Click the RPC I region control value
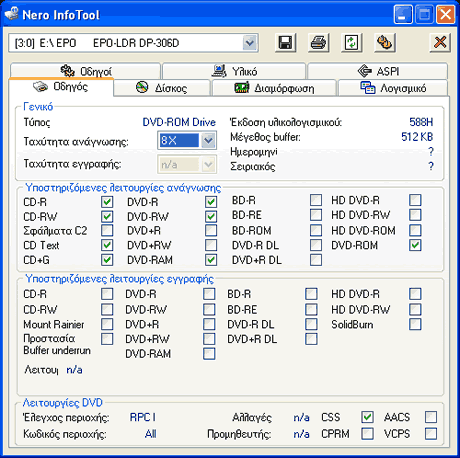 coord(143,417)
